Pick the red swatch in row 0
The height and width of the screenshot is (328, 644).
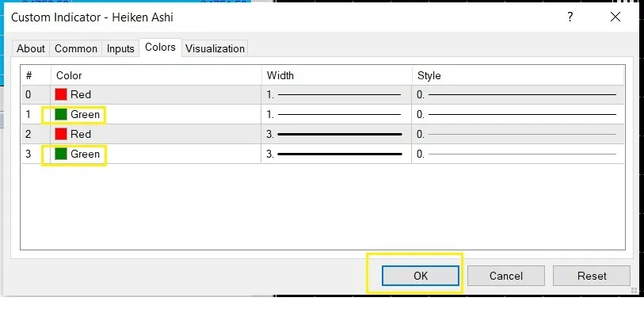[61, 94]
